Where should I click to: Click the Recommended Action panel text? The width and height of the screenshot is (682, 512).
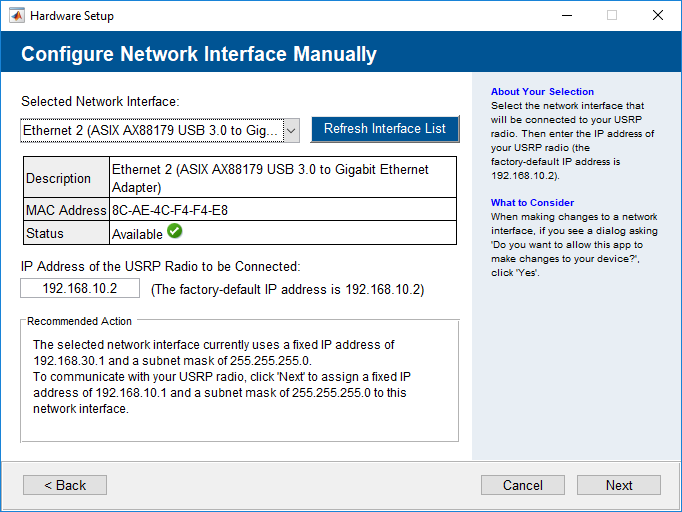(x=220, y=377)
